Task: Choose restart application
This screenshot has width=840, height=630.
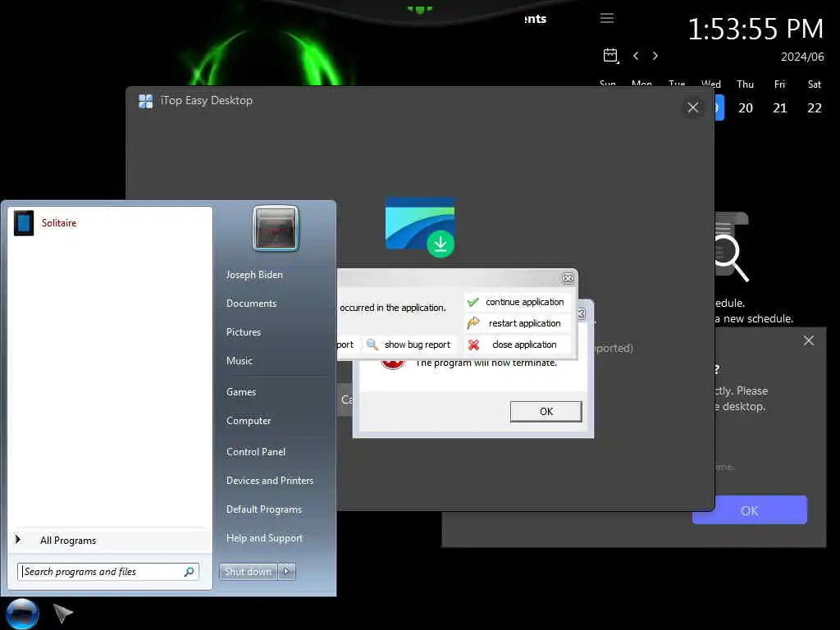Action: pyautogui.click(x=518, y=323)
